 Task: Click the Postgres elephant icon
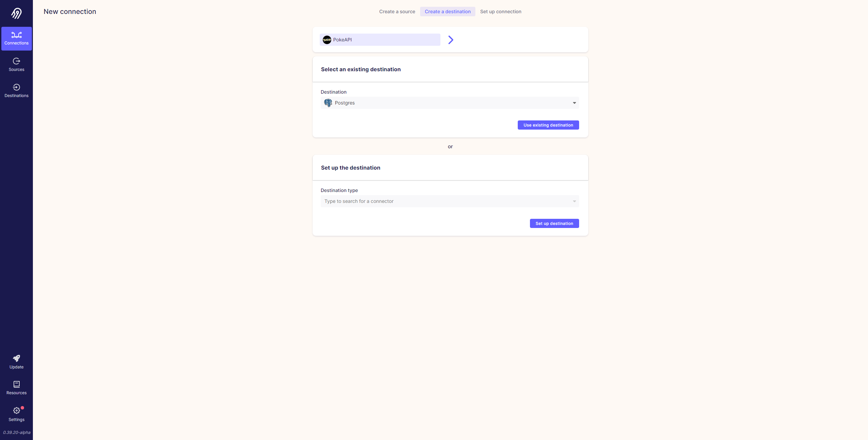[x=328, y=103]
